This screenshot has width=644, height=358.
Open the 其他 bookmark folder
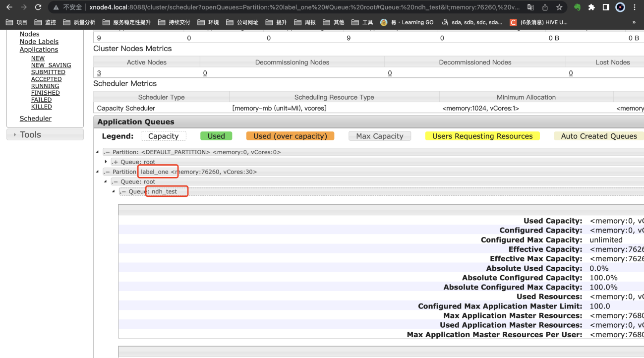pyautogui.click(x=333, y=22)
